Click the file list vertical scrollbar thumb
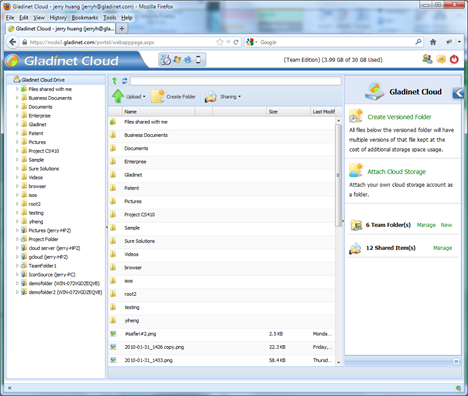This screenshot has width=468, height=396. (338, 175)
